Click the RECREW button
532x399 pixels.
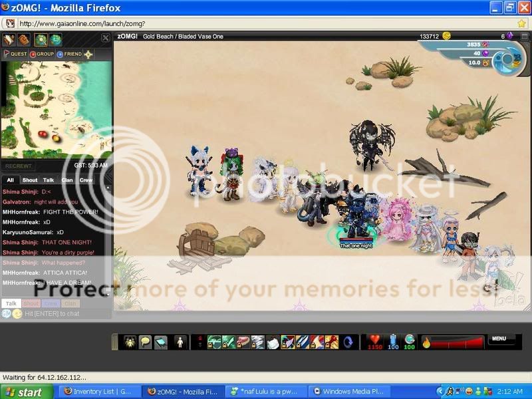coord(19,166)
